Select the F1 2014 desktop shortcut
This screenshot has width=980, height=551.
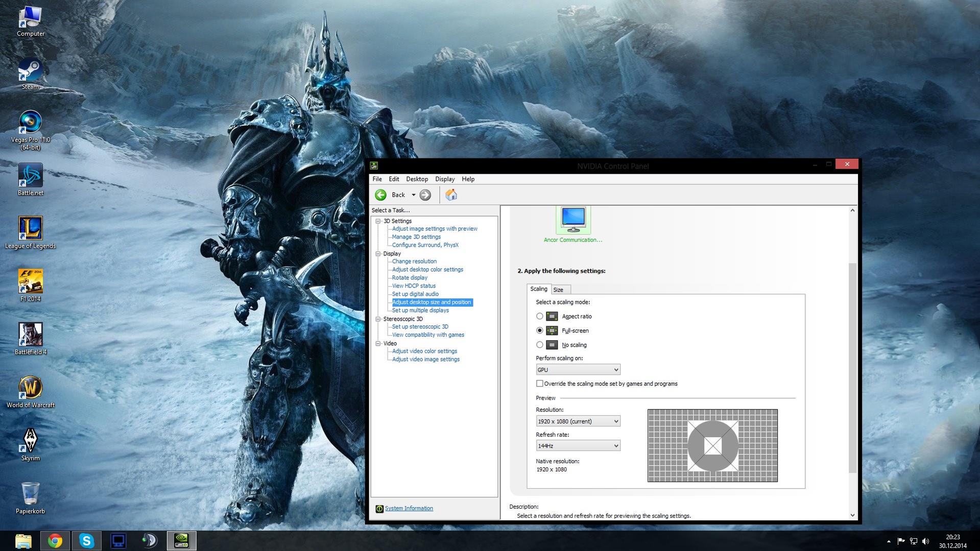[31, 286]
